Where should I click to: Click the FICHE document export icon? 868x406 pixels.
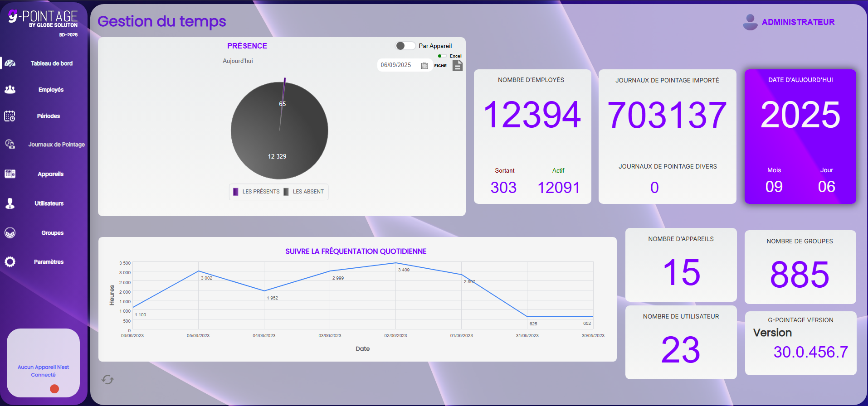[458, 66]
